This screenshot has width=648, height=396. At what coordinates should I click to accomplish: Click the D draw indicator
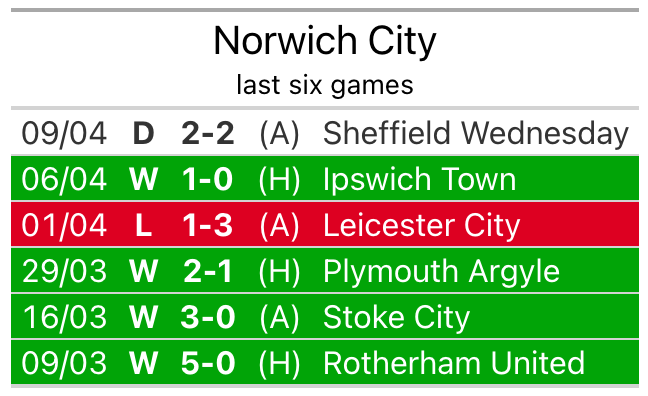[x=143, y=134]
